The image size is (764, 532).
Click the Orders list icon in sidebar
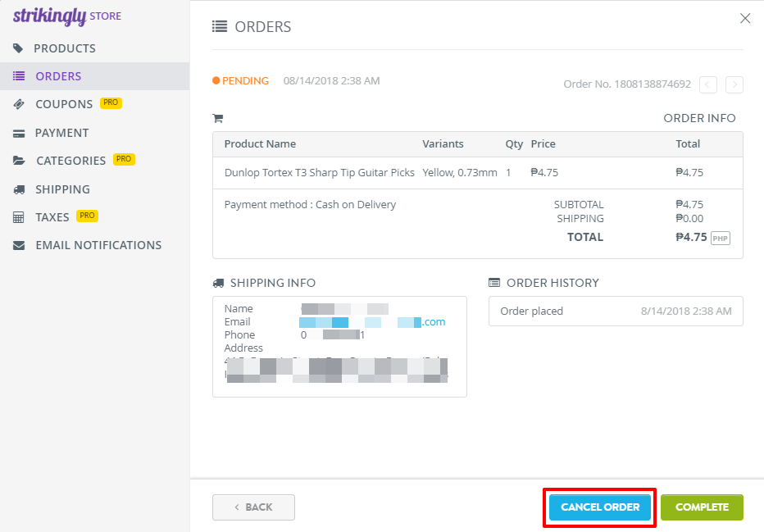(19, 76)
